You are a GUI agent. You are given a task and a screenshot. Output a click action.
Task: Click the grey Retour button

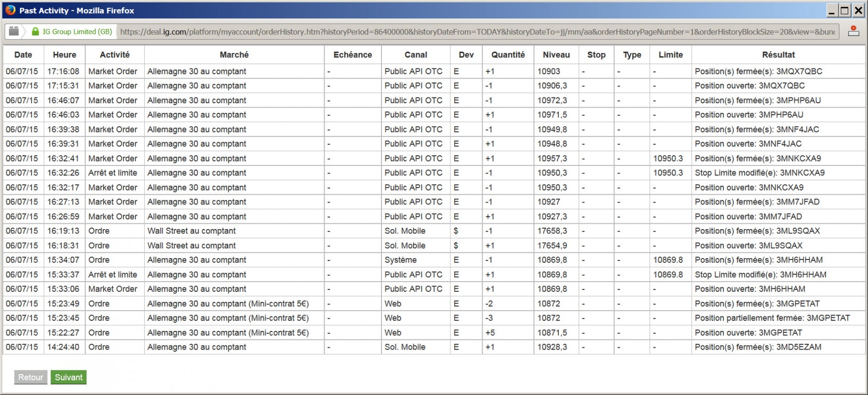pyautogui.click(x=31, y=377)
